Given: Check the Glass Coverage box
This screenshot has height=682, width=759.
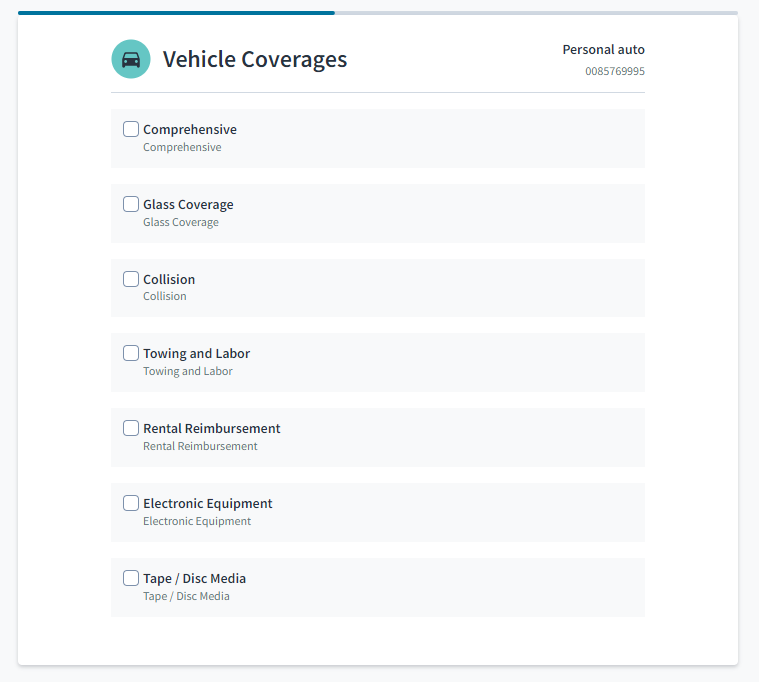Looking at the screenshot, I should click(131, 204).
